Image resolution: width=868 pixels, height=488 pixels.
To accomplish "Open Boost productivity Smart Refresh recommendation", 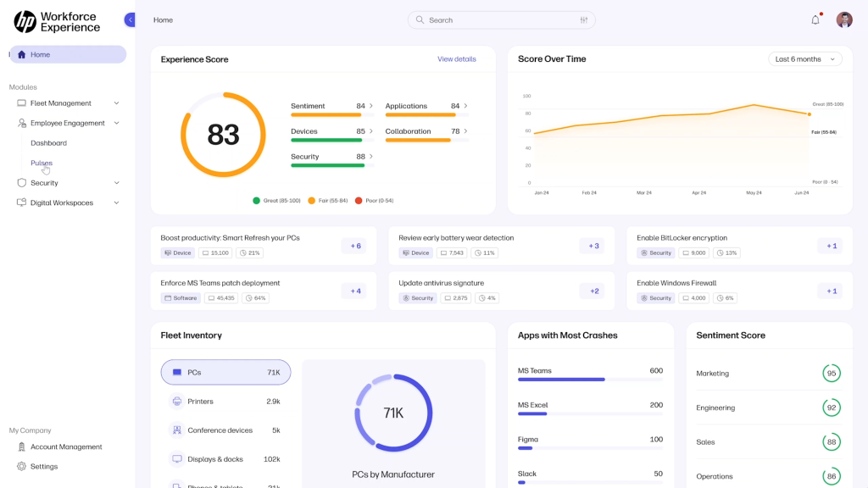I will coord(264,246).
